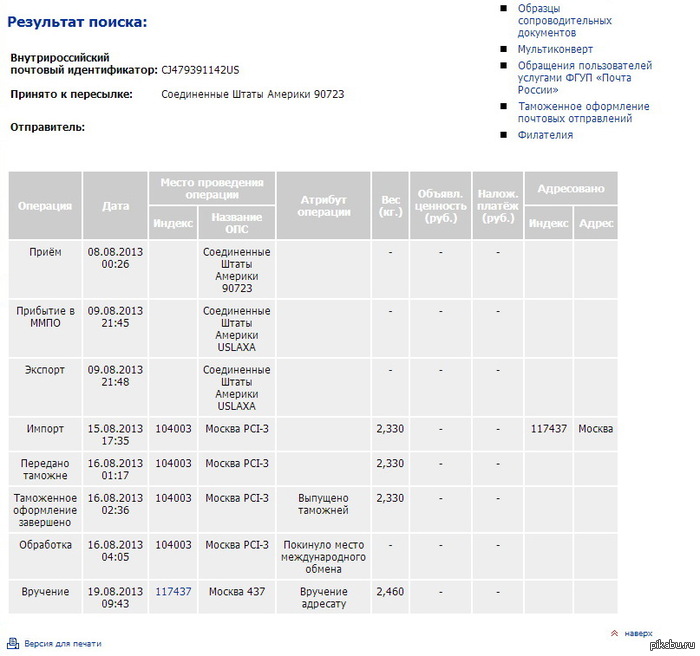Click the up-arrow icon next to наверх
This screenshot has width=700, height=656.
coord(614,633)
